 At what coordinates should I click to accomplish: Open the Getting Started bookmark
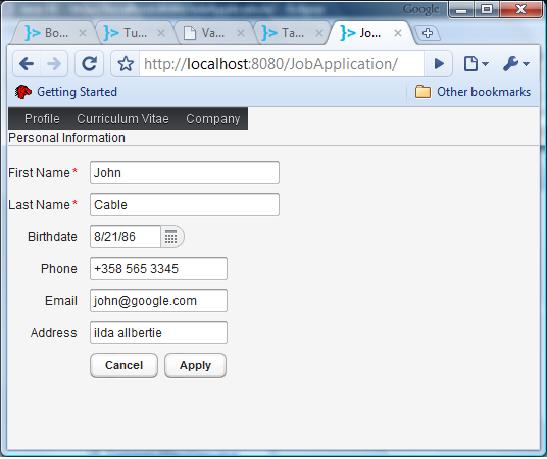point(66,92)
